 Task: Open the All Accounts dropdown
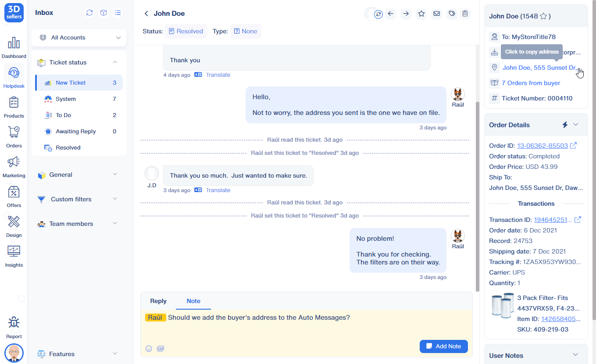(79, 38)
